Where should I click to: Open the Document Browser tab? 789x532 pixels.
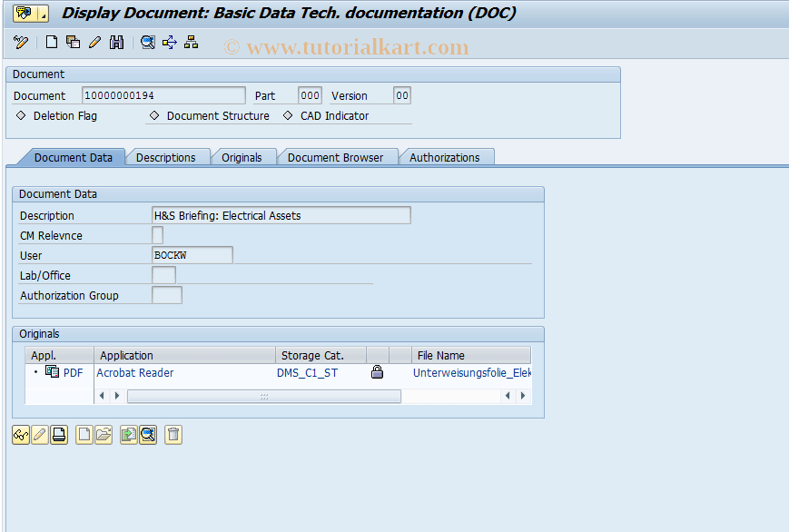338,156
